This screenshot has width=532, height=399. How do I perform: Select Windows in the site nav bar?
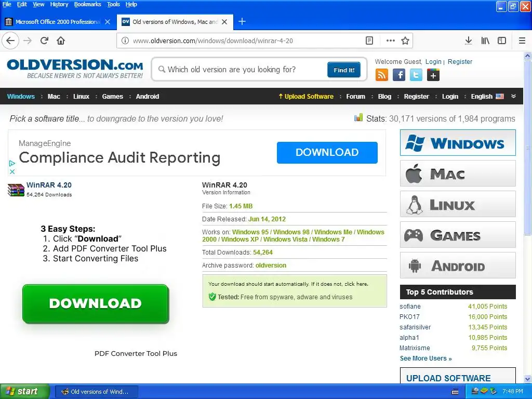[21, 96]
